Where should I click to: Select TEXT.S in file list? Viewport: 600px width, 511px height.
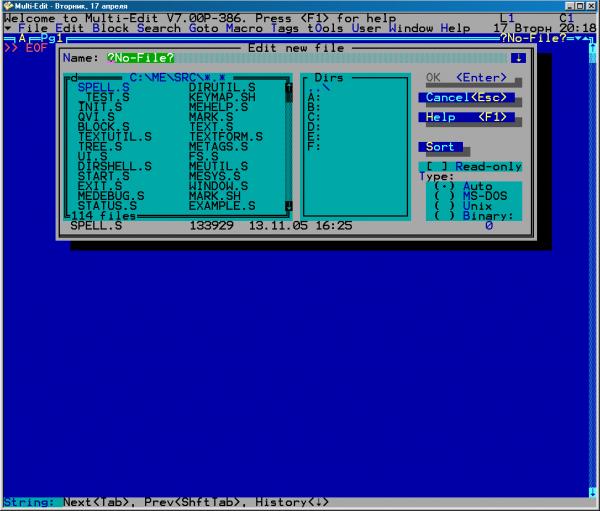coord(211,127)
